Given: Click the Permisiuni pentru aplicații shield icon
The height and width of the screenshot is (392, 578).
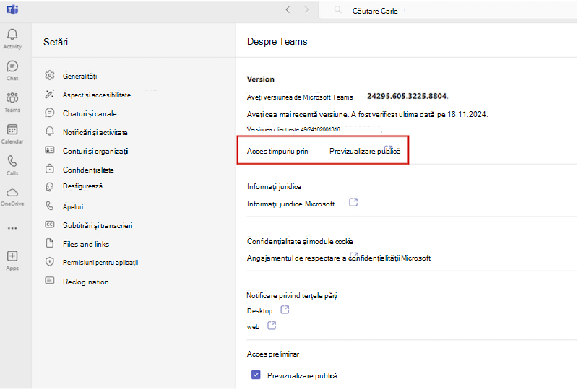Looking at the screenshot, I should coord(50,262).
